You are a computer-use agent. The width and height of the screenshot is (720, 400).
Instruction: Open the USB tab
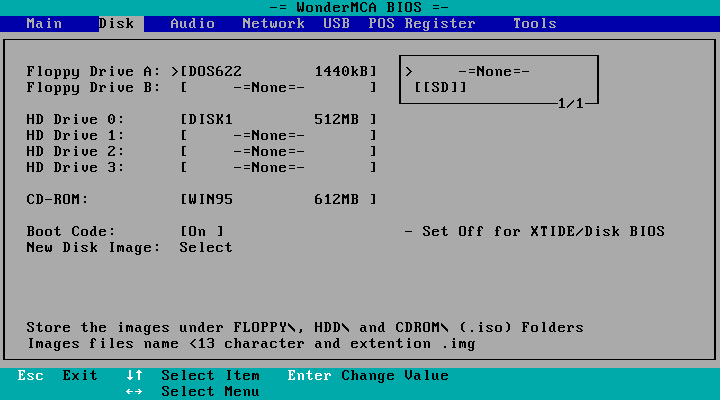click(336, 23)
